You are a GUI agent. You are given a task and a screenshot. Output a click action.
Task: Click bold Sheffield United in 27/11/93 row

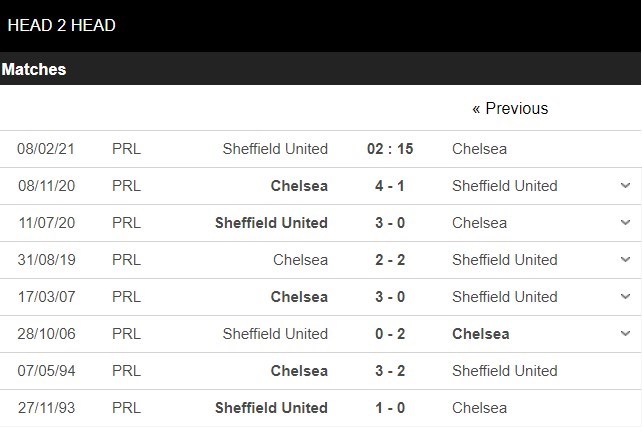point(271,408)
